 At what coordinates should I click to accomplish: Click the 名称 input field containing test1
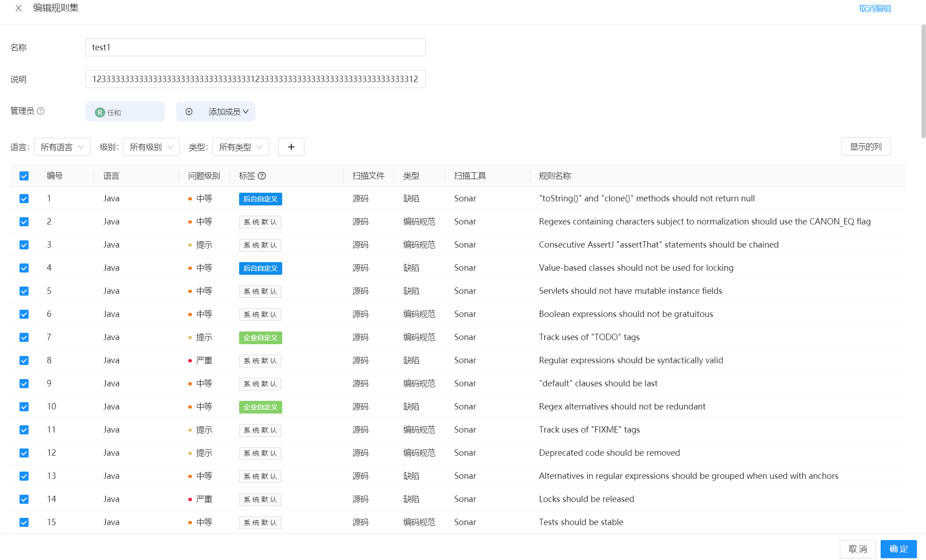tap(255, 48)
